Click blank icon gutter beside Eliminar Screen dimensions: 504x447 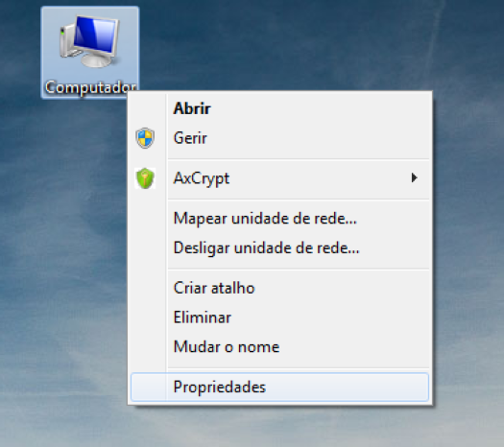tap(149, 318)
